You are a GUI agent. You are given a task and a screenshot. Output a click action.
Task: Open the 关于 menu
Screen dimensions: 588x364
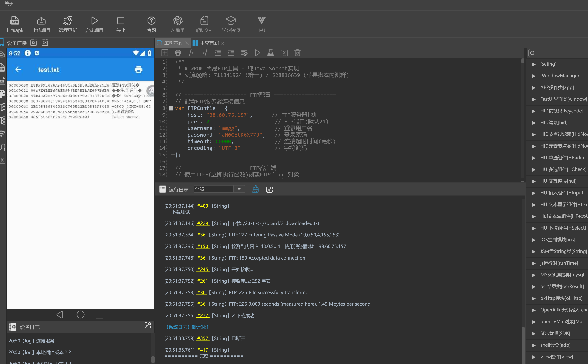9,4
